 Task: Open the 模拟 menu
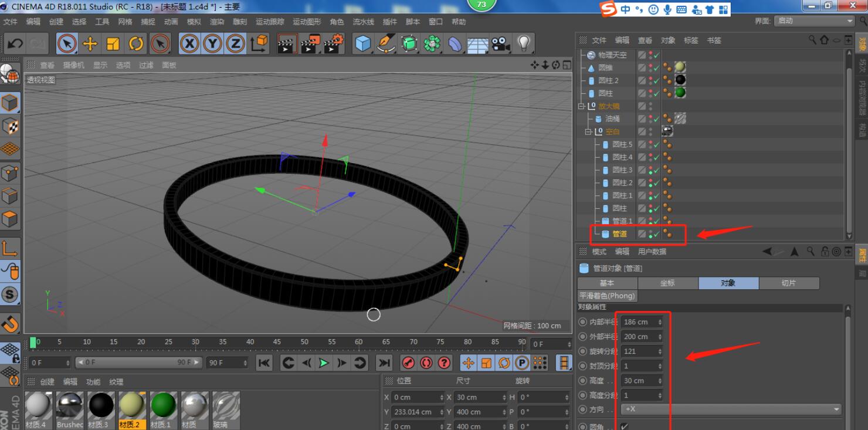tap(194, 22)
